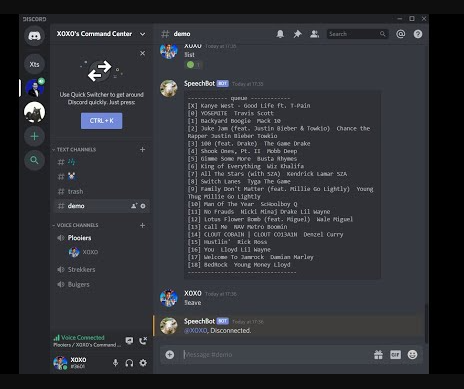Share your screen icon
The width and height of the screenshot is (464, 389).
[129, 341]
